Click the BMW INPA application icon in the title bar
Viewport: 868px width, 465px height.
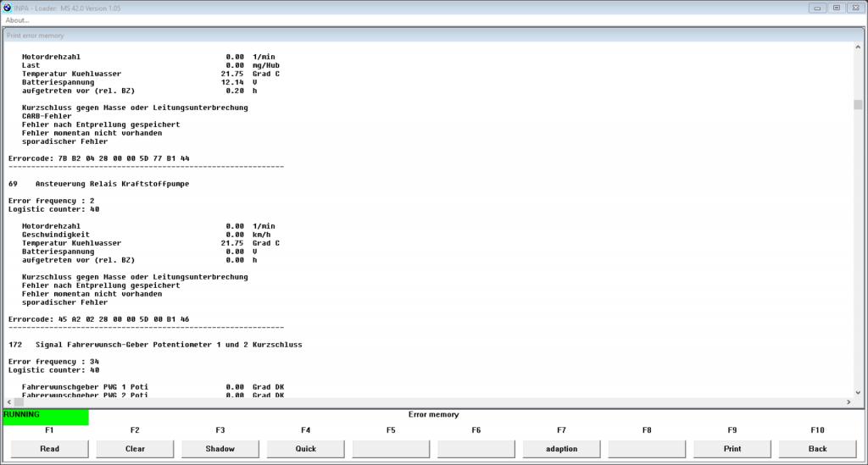(7, 8)
